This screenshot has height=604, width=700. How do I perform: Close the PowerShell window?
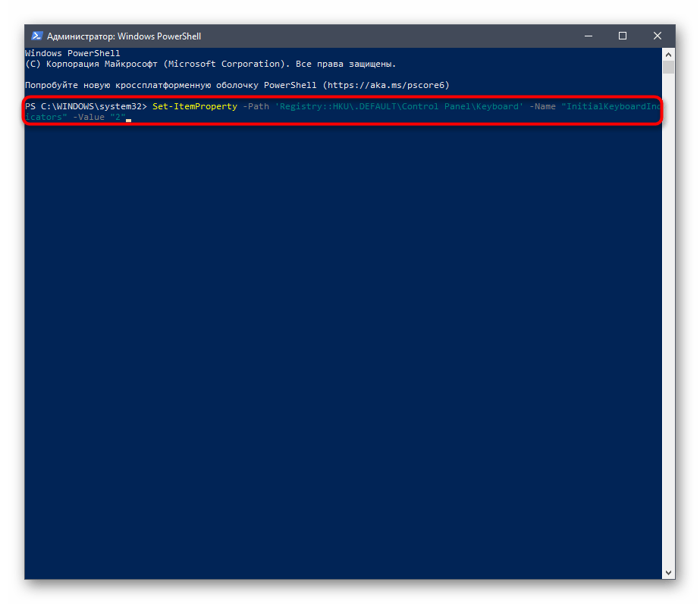(658, 36)
